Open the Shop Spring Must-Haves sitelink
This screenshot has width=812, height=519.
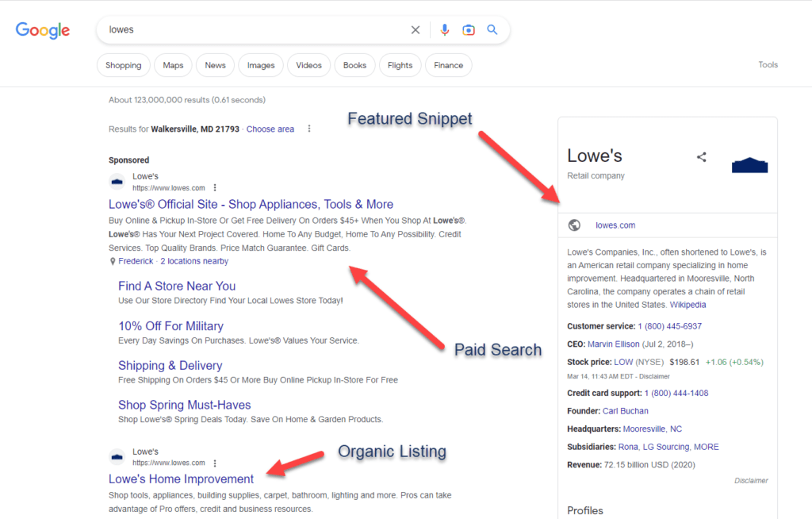(x=184, y=405)
